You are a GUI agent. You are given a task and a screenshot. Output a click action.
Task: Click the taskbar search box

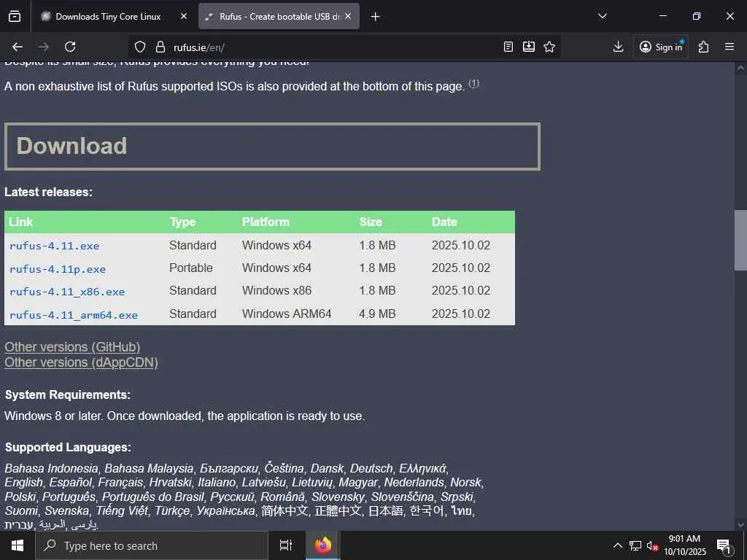click(x=152, y=545)
